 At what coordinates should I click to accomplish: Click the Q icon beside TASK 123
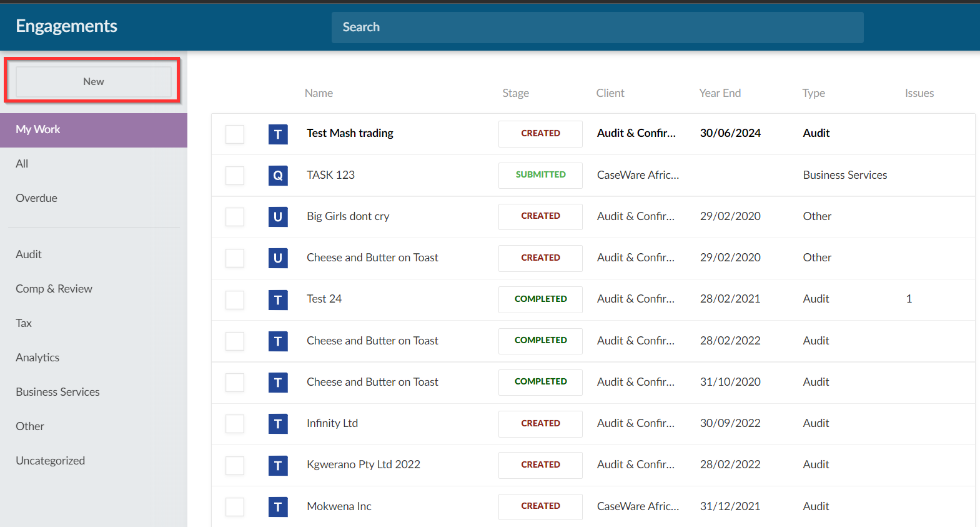tap(278, 176)
